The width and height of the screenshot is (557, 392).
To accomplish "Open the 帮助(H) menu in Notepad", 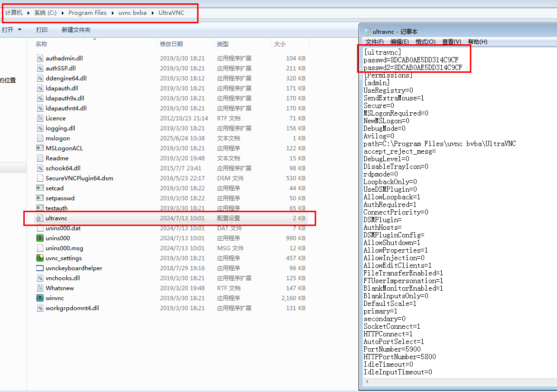I will pyautogui.click(x=477, y=42).
